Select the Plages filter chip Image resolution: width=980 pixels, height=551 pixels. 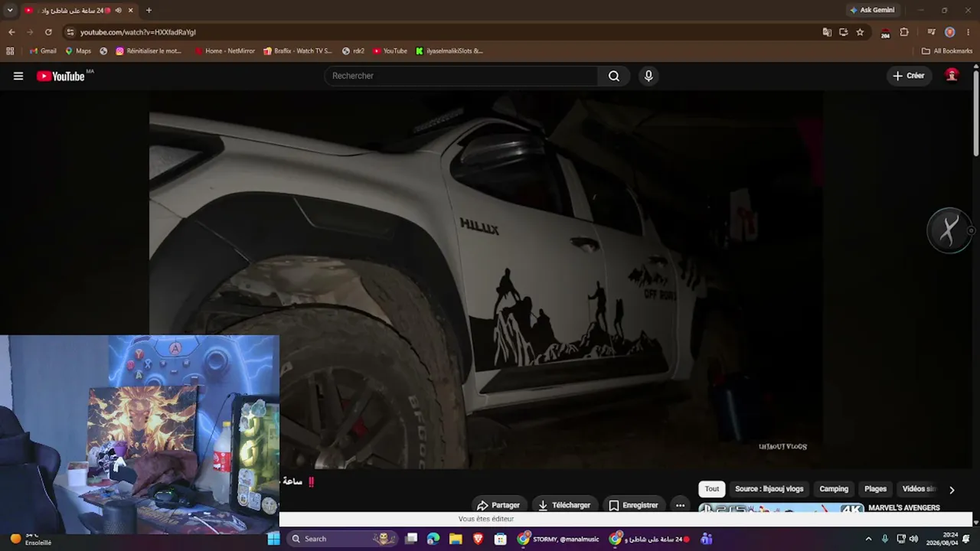point(875,489)
